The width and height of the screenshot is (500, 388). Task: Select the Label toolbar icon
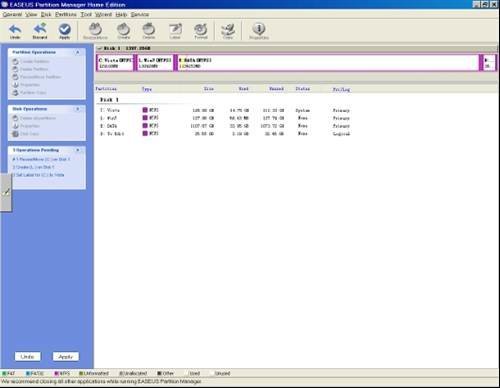(x=175, y=30)
